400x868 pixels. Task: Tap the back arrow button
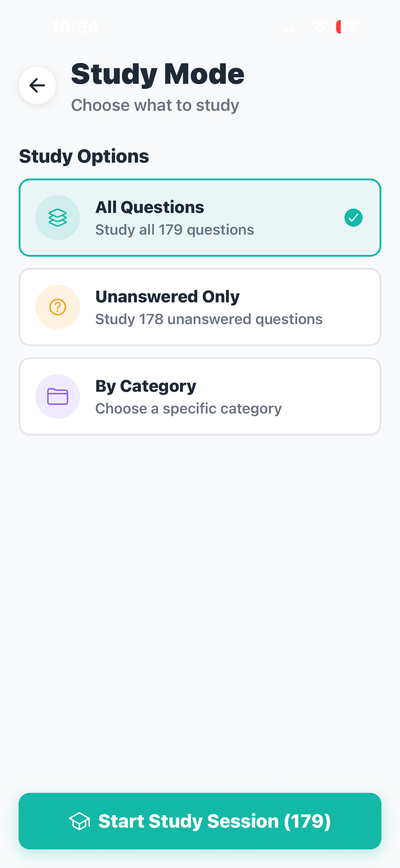37,85
